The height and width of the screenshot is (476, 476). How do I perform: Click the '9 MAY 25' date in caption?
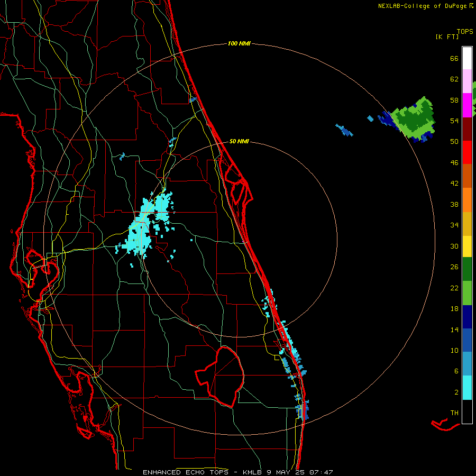(286, 472)
